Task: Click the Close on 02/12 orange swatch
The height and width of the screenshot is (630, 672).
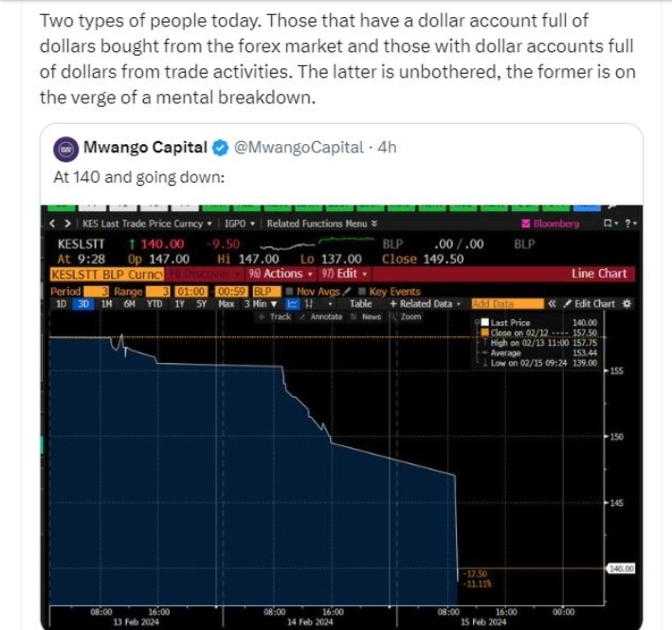Action: click(x=484, y=333)
